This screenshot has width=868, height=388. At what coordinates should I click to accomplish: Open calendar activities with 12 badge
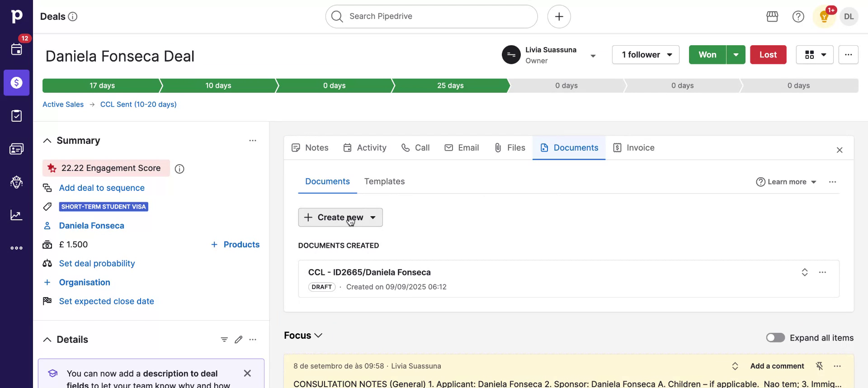tap(16, 49)
